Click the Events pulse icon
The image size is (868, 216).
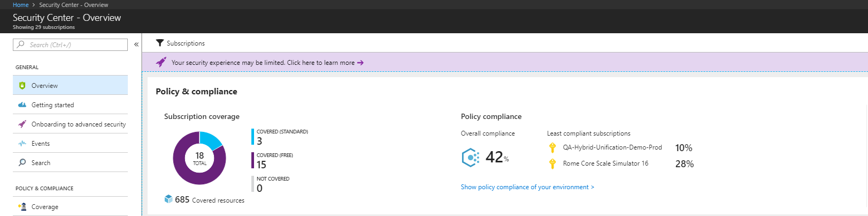click(22, 144)
